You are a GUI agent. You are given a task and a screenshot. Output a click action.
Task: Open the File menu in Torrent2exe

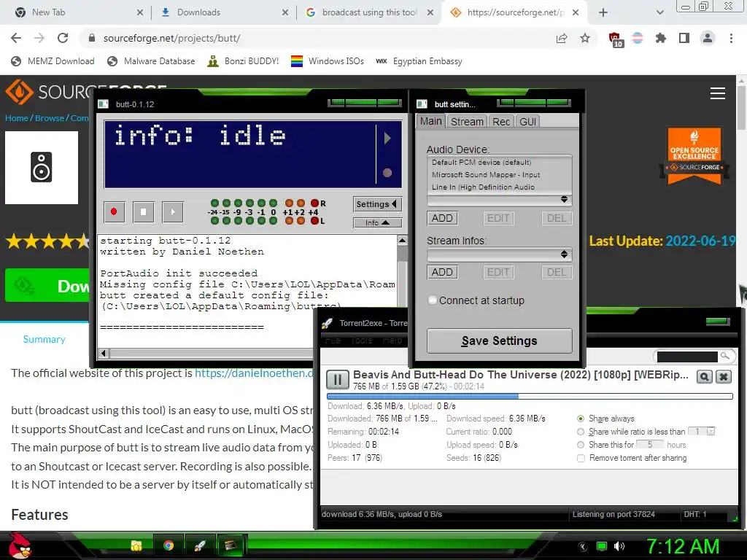[333, 341]
